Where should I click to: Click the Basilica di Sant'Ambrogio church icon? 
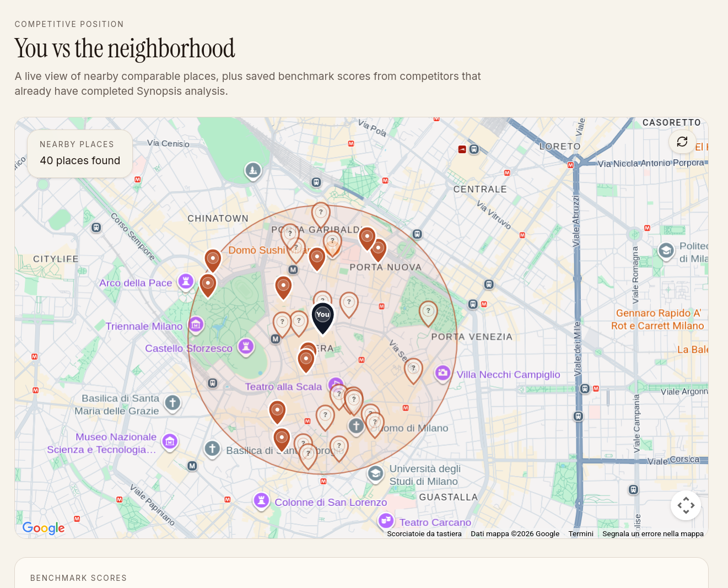pos(212,449)
